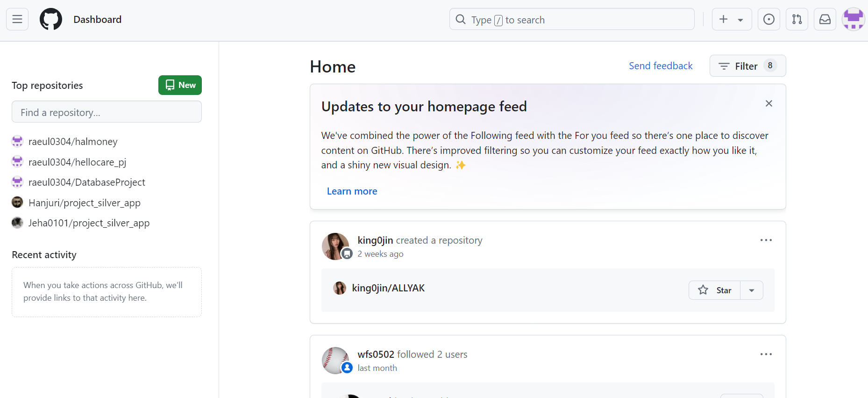
Task: Click the Top repositories heading
Action: [47, 86]
